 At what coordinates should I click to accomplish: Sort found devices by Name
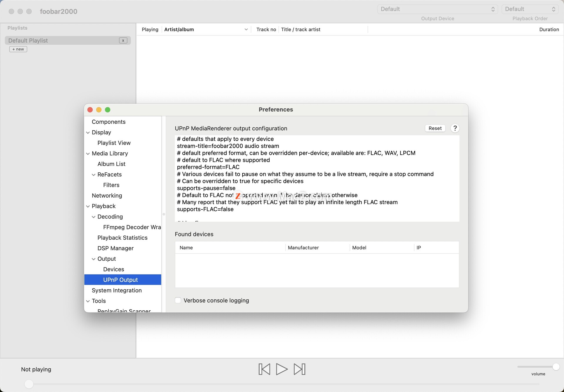point(230,248)
